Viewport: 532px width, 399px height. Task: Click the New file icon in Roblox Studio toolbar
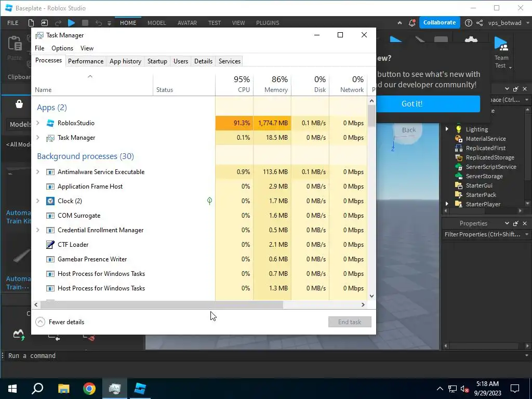point(31,23)
